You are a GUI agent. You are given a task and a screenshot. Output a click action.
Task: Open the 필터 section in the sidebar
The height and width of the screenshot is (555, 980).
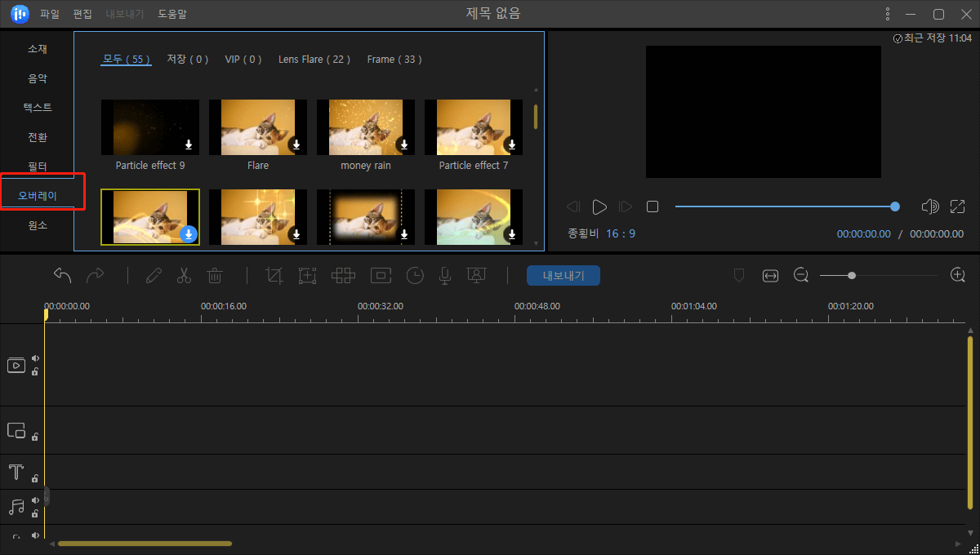(38, 166)
